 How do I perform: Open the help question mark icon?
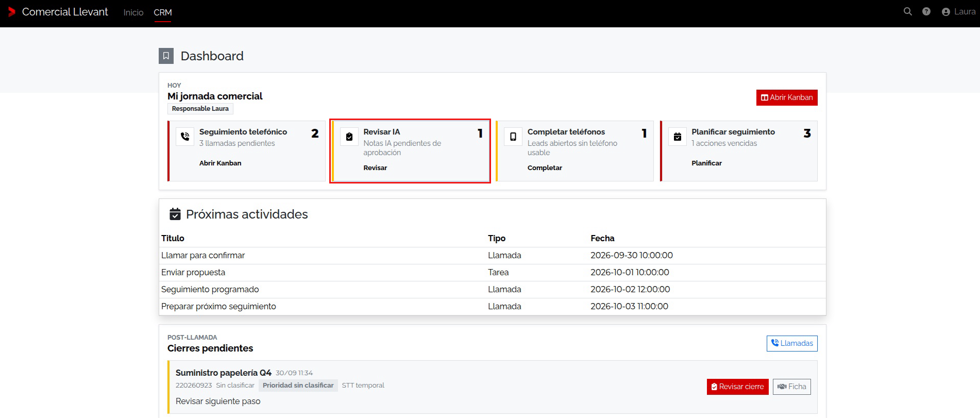(x=926, y=11)
